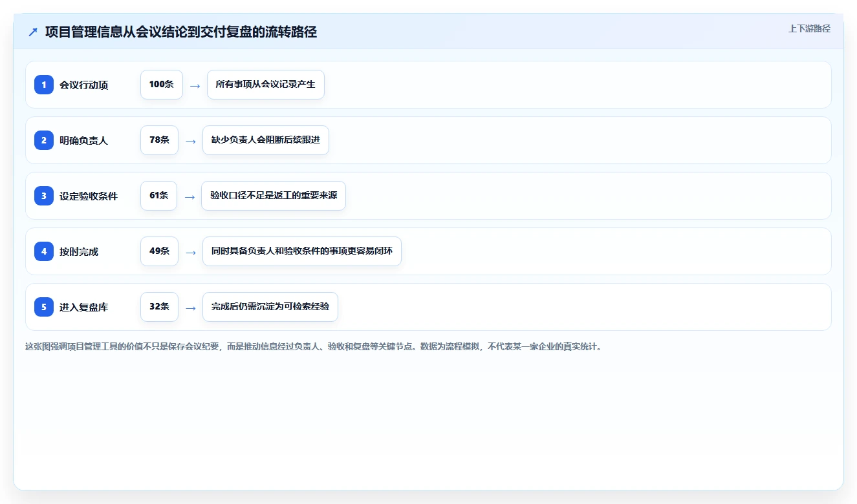Click the 上下游路径 label
This screenshot has width=857, height=504.
[x=809, y=28]
